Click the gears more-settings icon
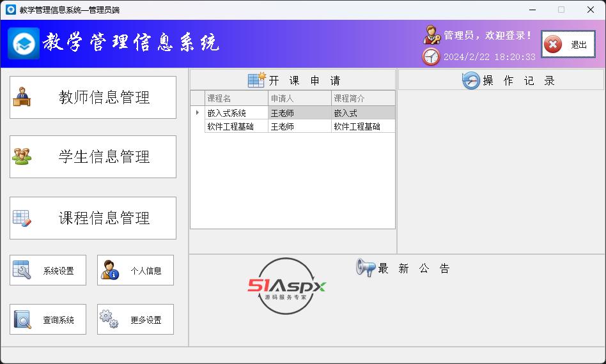Image resolution: width=606 pixels, height=364 pixels. click(x=109, y=319)
